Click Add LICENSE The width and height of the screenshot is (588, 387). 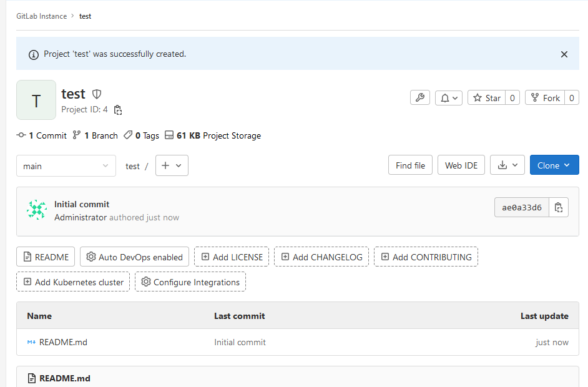click(x=231, y=256)
